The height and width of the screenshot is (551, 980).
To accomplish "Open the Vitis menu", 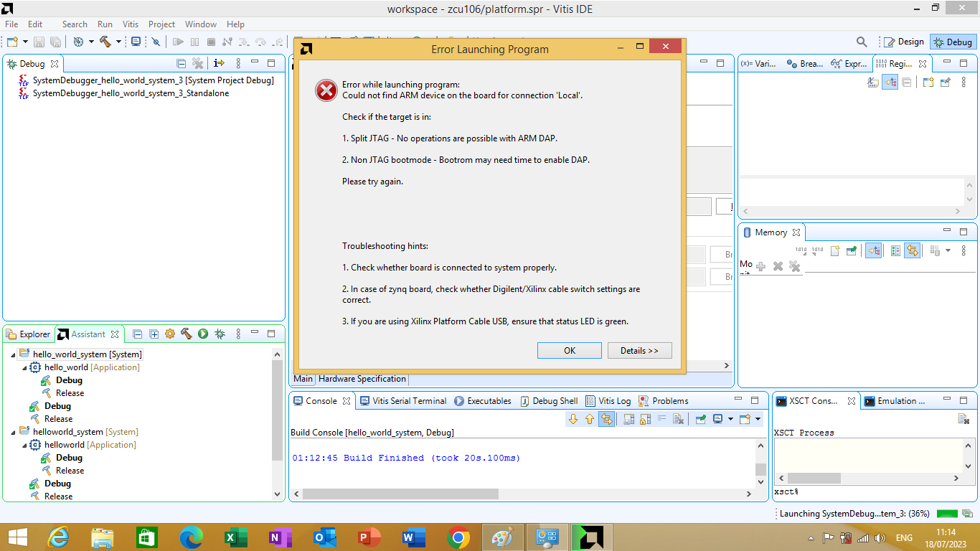I will [131, 24].
